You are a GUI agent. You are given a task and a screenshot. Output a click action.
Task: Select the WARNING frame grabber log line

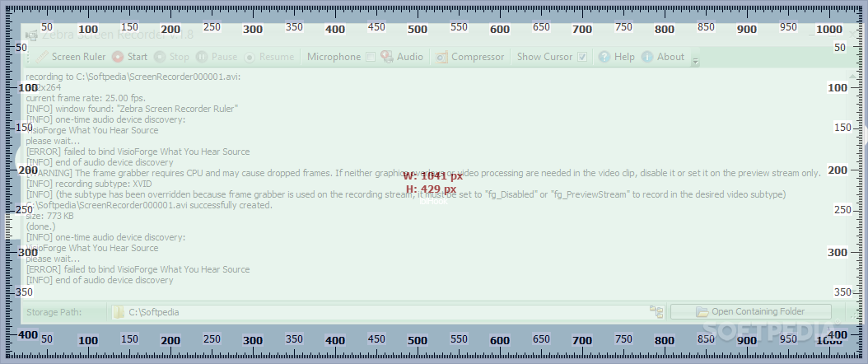pyautogui.click(x=423, y=173)
